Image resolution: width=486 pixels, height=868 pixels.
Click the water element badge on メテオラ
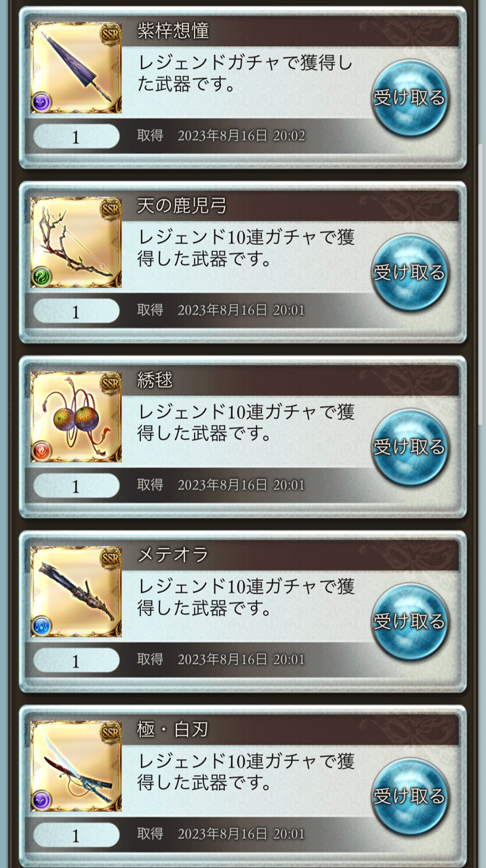tap(42, 626)
